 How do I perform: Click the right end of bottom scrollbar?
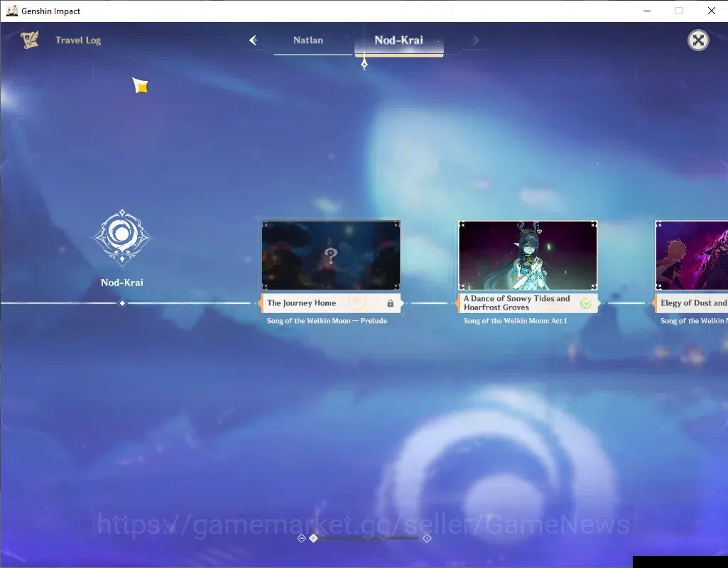tap(427, 538)
